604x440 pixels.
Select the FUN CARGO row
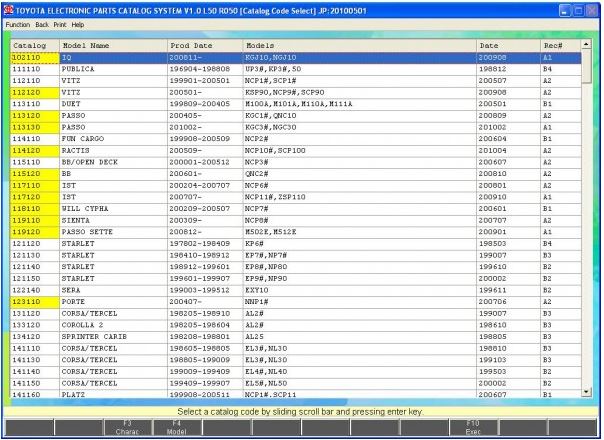[x=296, y=139]
